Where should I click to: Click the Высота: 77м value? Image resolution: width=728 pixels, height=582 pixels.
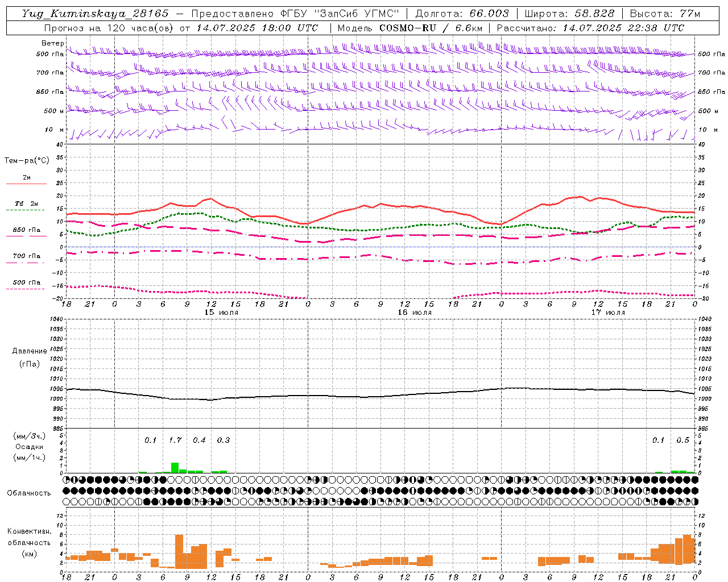(665, 14)
